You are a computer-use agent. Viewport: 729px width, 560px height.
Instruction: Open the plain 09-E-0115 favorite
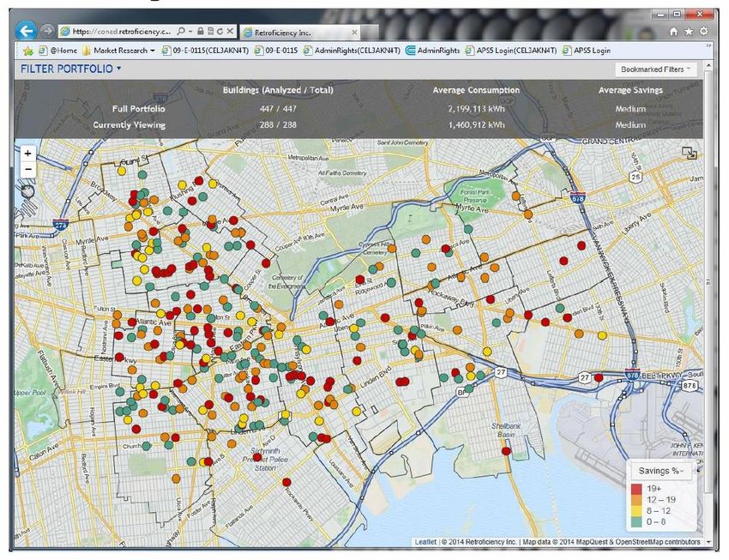pos(276,51)
